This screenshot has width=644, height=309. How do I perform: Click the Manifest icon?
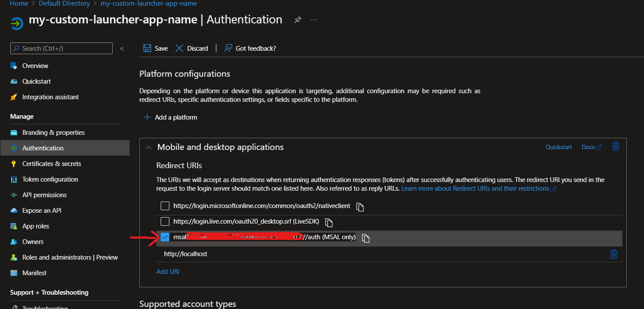[14, 273]
